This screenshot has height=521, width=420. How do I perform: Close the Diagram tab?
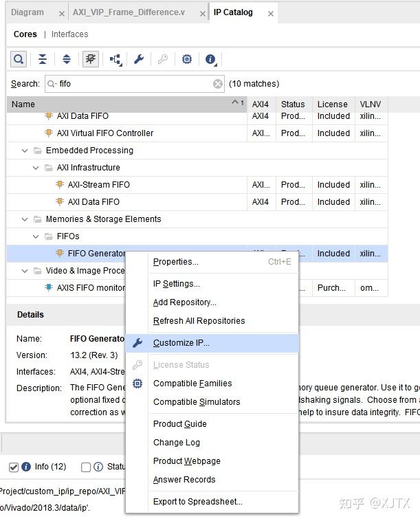click(x=61, y=14)
